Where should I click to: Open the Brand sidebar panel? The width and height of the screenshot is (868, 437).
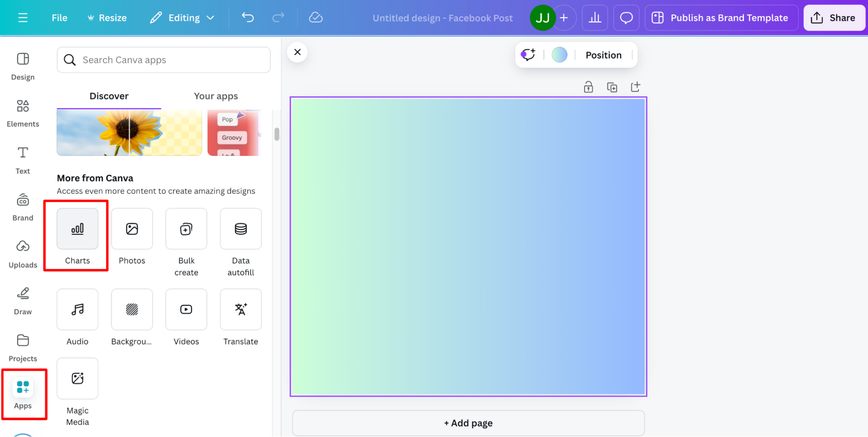click(x=23, y=207)
